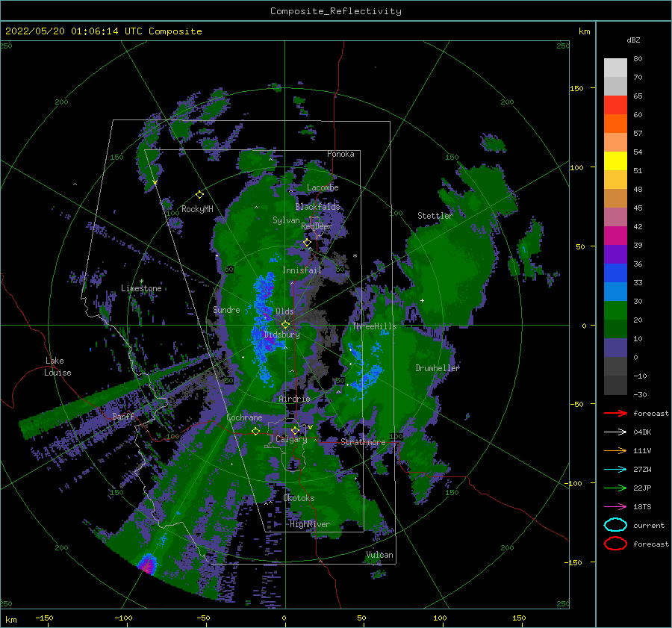
Task: Click the orange 111V arrow icon
Action: coord(615,450)
